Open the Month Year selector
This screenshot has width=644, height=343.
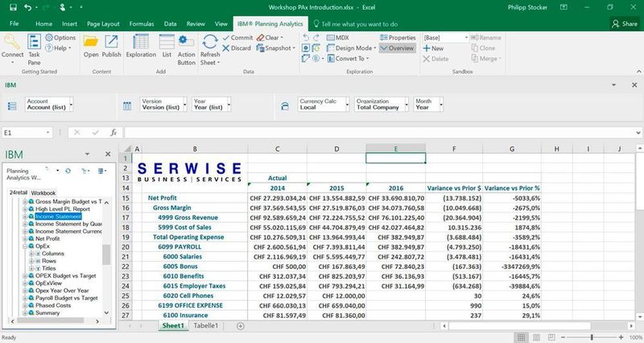pos(428,105)
